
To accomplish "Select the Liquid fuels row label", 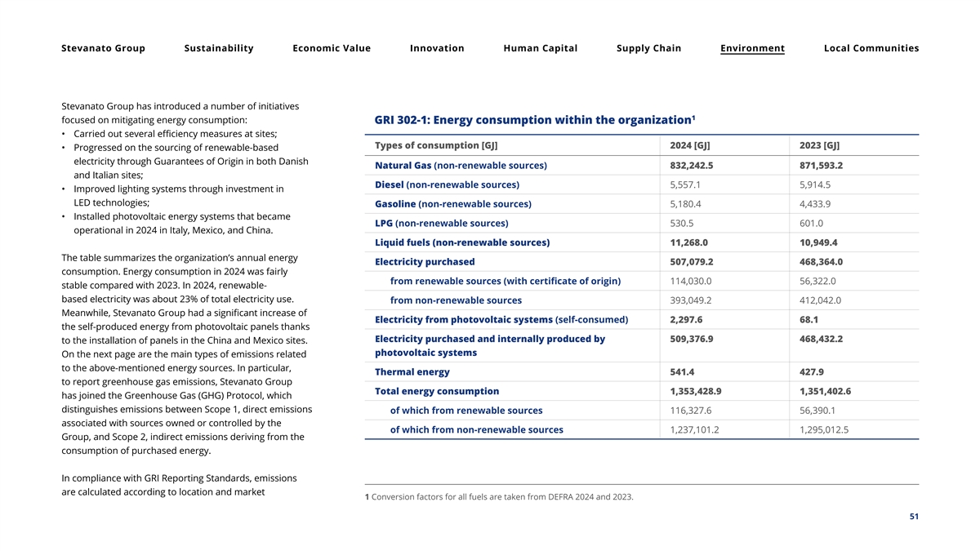I will point(462,242).
